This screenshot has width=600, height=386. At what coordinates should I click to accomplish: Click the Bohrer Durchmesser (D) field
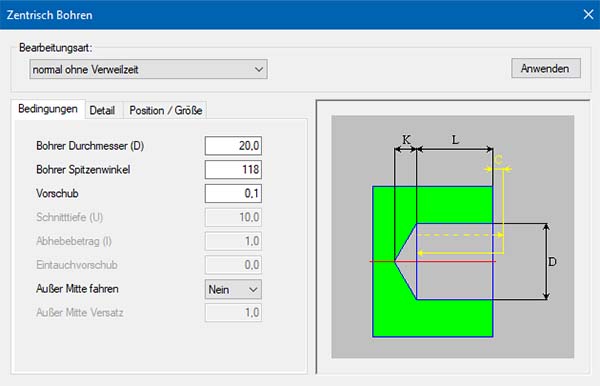pyautogui.click(x=233, y=146)
